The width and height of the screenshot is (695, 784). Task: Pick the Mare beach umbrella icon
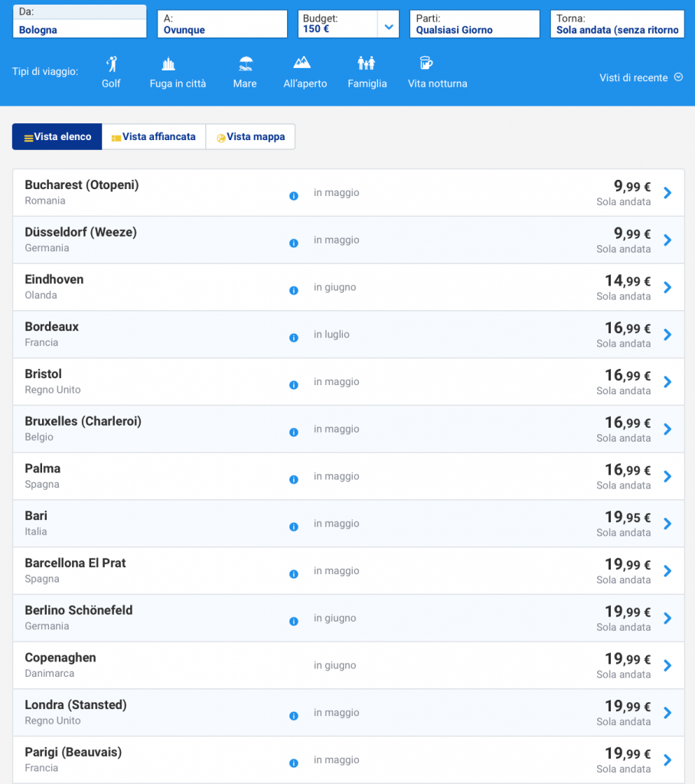pyautogui.click(x=245, y=64)
